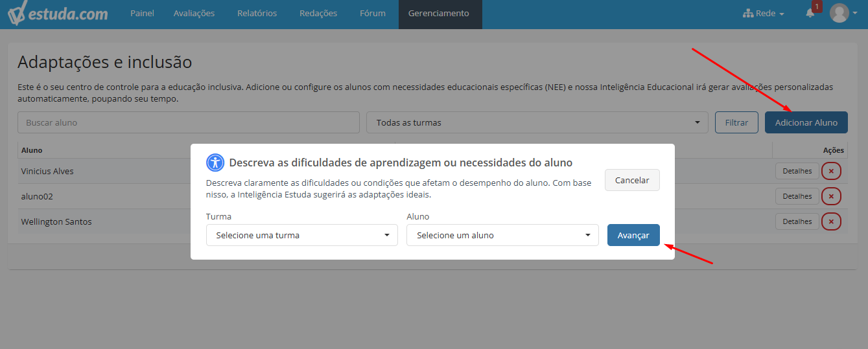Go to the Painel menu
This screenshot has height=349, width=868.
pos(142,14)
